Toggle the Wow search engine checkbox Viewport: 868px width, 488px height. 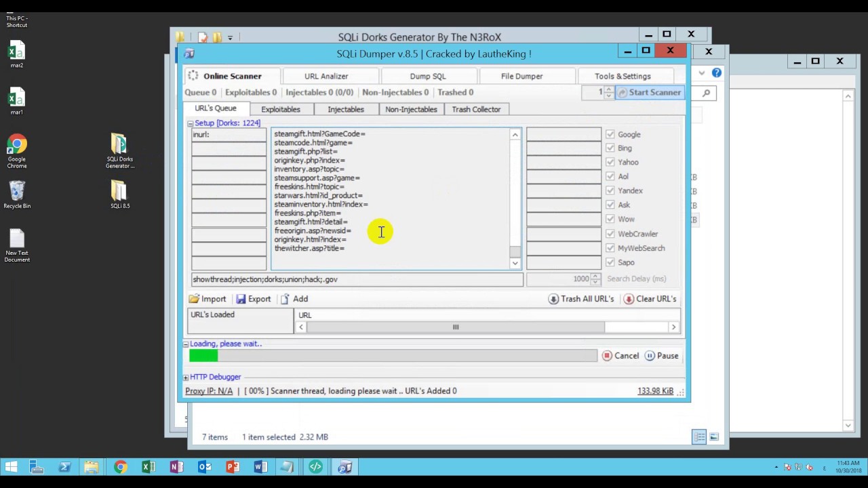click(x=610, y=219)
